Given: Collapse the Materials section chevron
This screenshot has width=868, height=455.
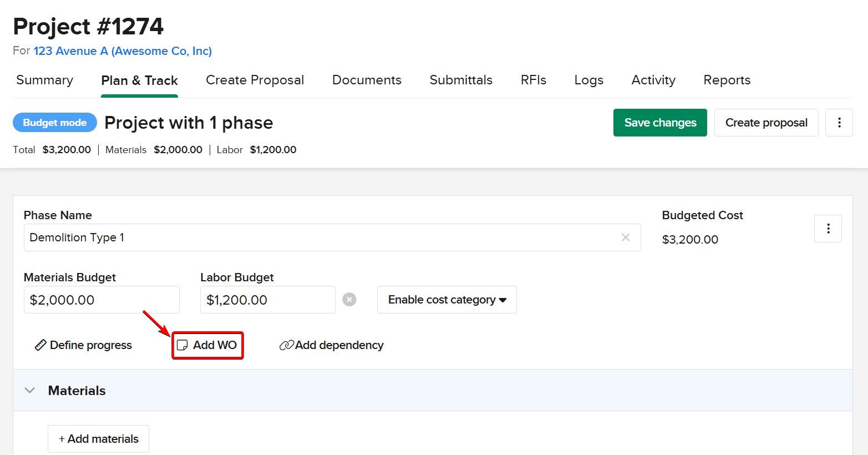Looking at the screenshot, I should pyautogui.click(x=30, y=391).
